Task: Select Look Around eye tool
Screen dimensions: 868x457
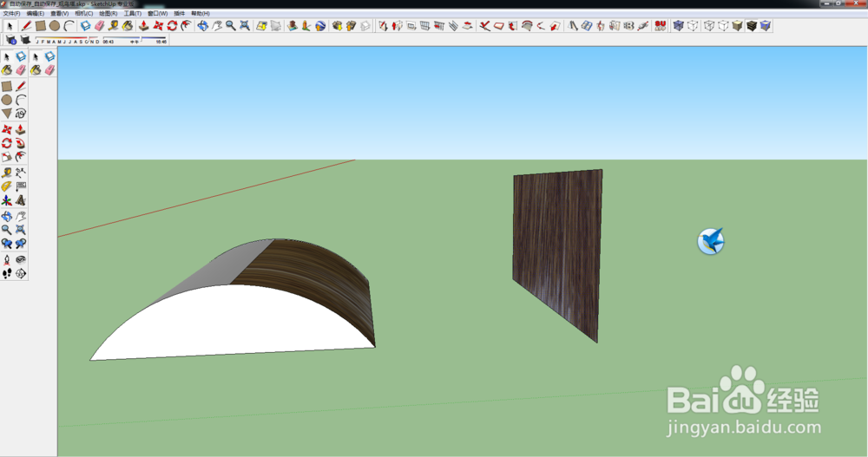Action: (21, 259)
